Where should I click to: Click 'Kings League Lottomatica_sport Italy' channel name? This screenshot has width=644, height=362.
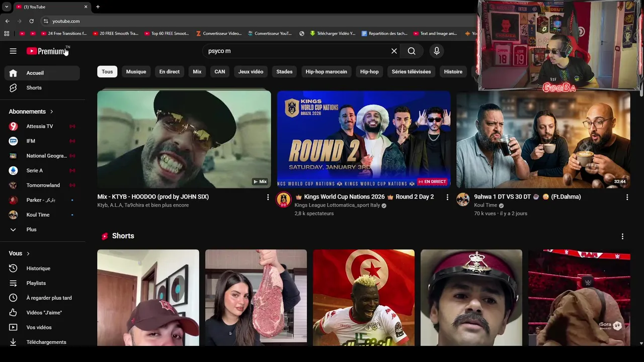point(337,205)
